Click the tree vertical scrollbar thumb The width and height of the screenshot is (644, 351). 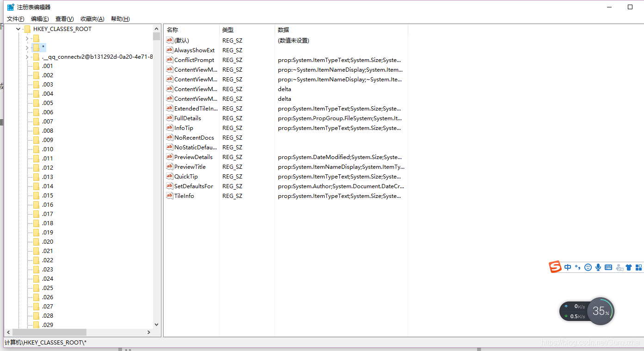(x=156, y=36)
